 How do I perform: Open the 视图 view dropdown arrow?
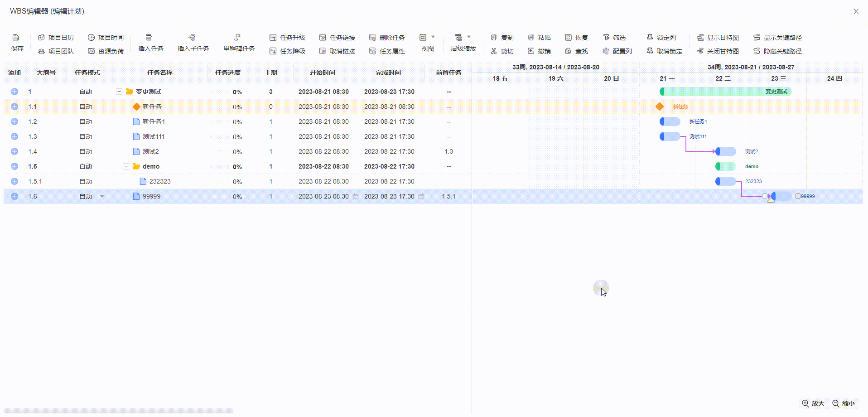tap(433, 37)
